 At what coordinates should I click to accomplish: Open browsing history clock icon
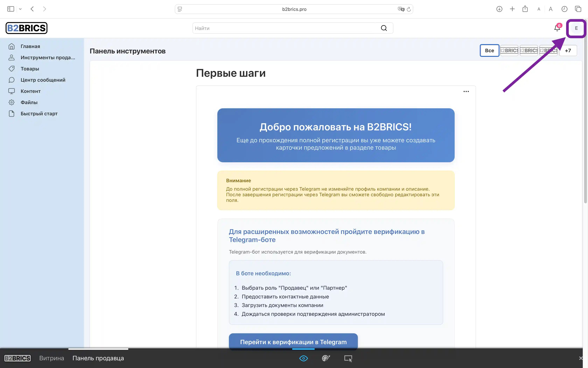[x=564, y=9]
